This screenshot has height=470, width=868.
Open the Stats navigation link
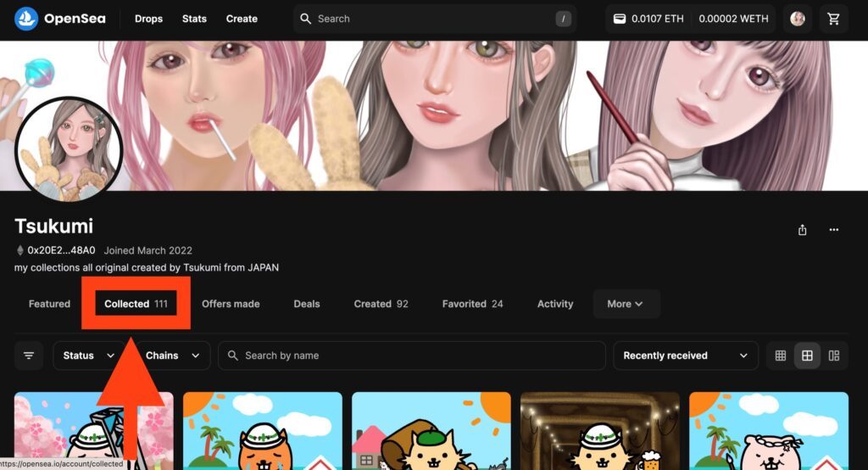pyautogui.click(x=194, y=19)
